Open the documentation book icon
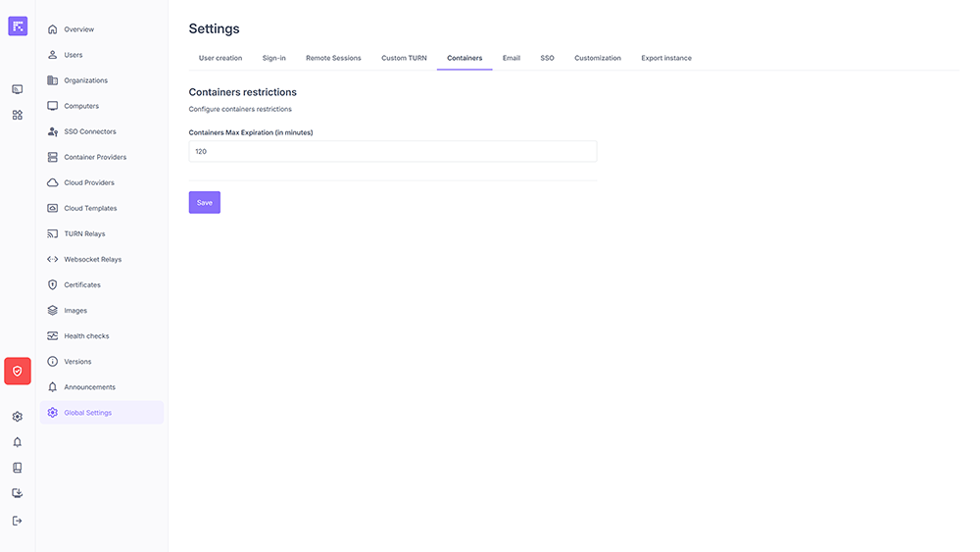The image size is (980, 552). tap(18, 468)
